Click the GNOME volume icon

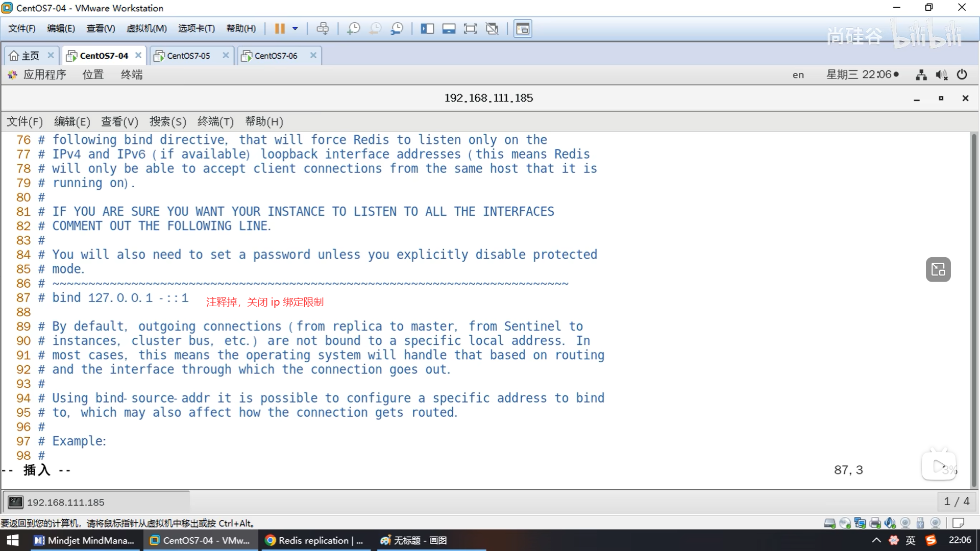(x=941, y=74)
